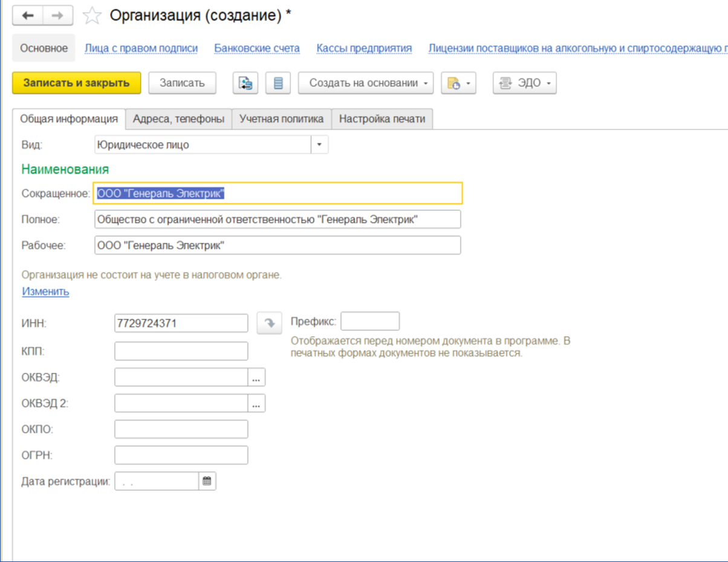
Task: Open the document with clock icon dropdown
Action: click(459, 83)
